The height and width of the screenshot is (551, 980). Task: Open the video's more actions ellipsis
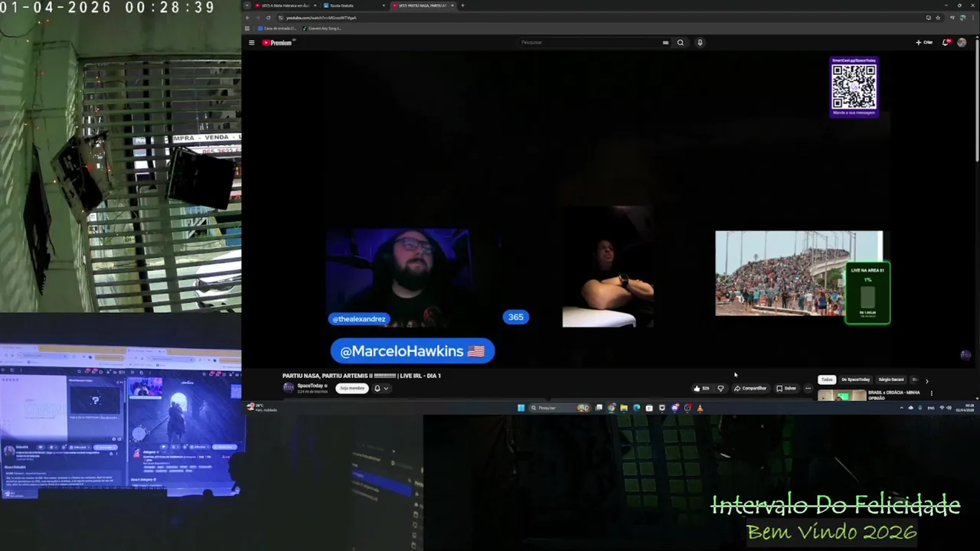tap(808, 388)
